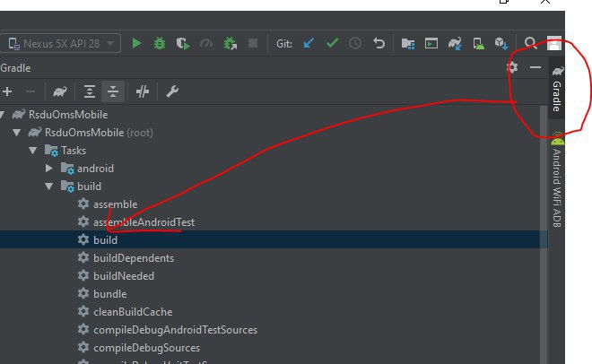The width and height of the screenshot is (592, 364).
Task: Execute Gradle task elephant icon in panel
Action: pos(60,91)
